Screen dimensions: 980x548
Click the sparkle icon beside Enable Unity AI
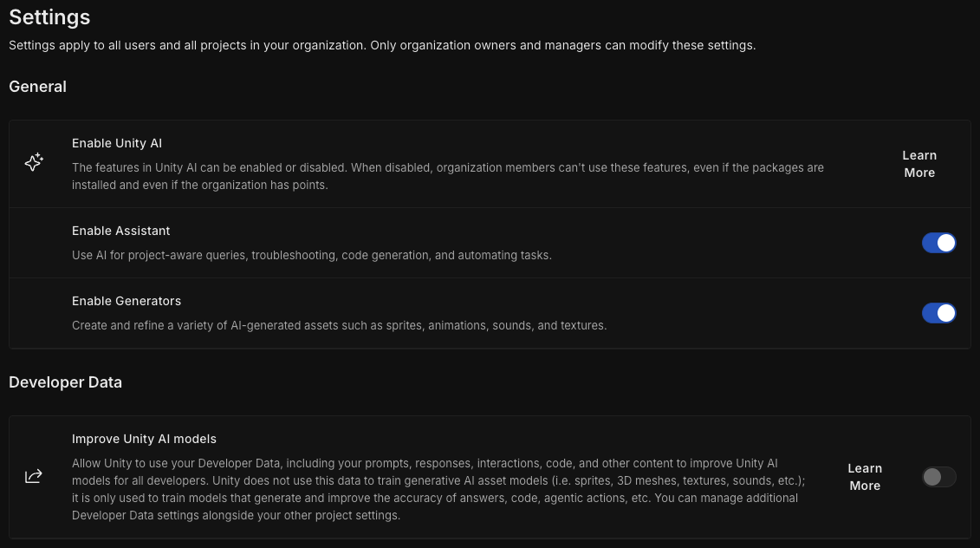click(x=34, y=163)
